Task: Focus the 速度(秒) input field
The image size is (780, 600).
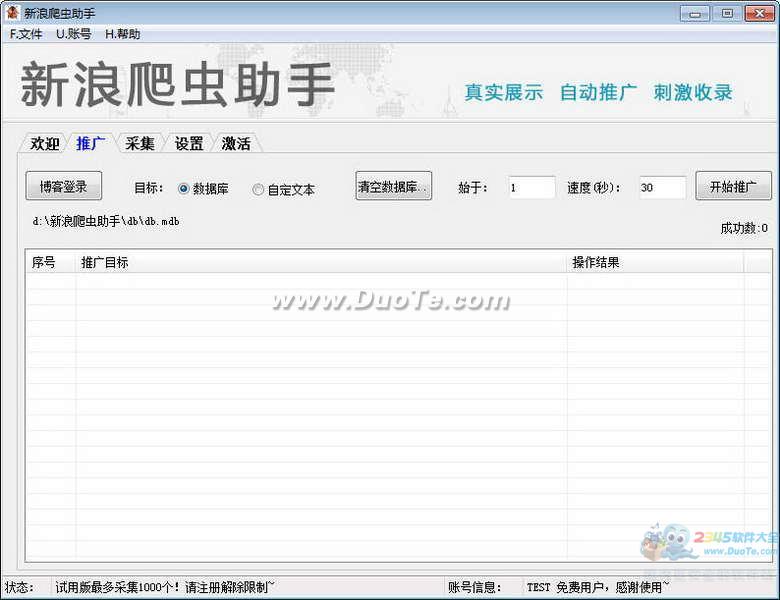Action: pyautogui.click(x=662, y=188)
